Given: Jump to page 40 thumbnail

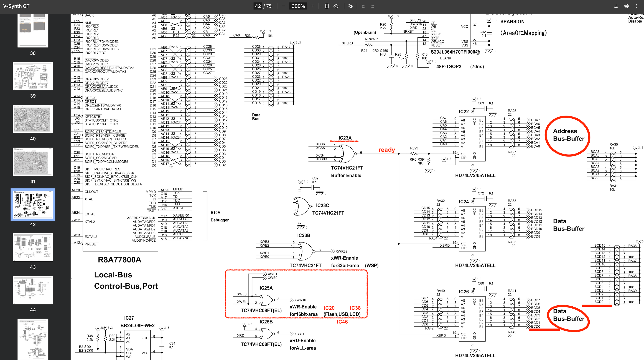Looking at the screenshot, I should (x=33, y=119).
